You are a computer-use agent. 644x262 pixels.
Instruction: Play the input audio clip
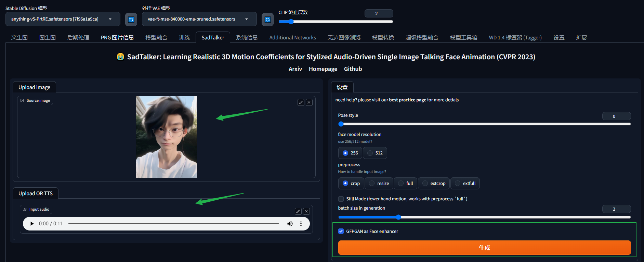(x=32, y=224)
